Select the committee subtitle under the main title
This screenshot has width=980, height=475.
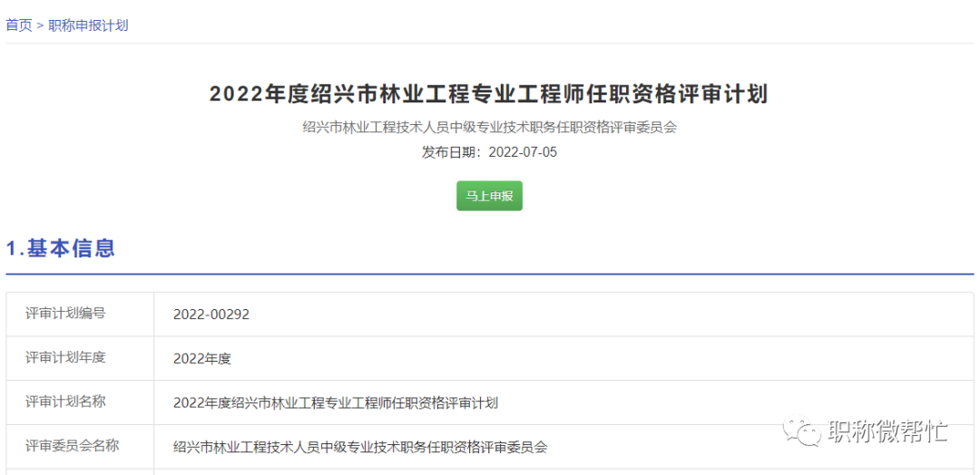489,127
